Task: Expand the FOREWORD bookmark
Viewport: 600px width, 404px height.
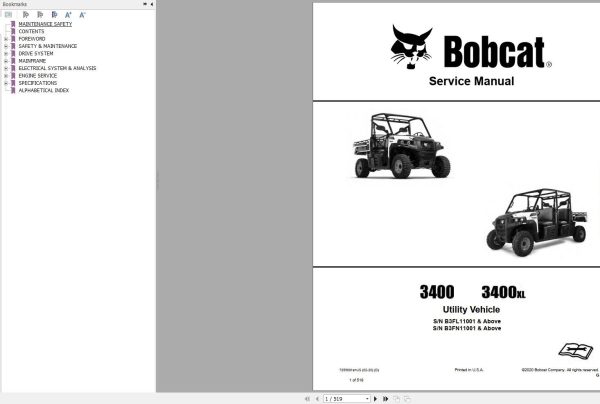Action: pos(6,39)
